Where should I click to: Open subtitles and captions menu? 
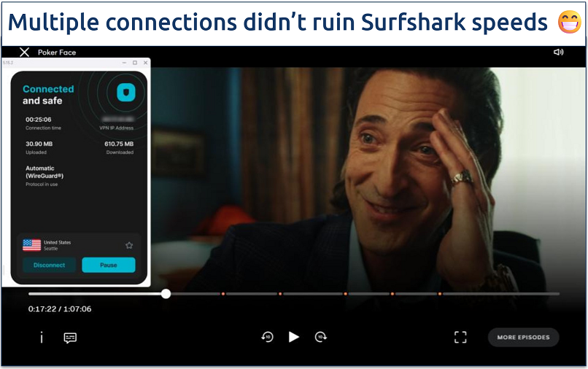[70, 338]
